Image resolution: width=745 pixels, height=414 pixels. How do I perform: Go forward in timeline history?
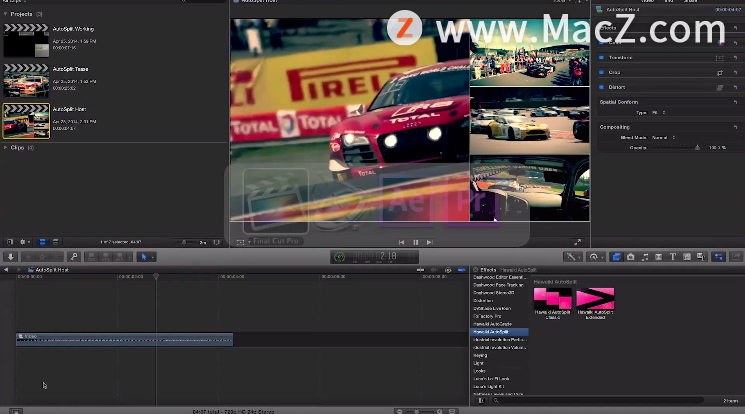pyautogui.click(x=19, y=270)
